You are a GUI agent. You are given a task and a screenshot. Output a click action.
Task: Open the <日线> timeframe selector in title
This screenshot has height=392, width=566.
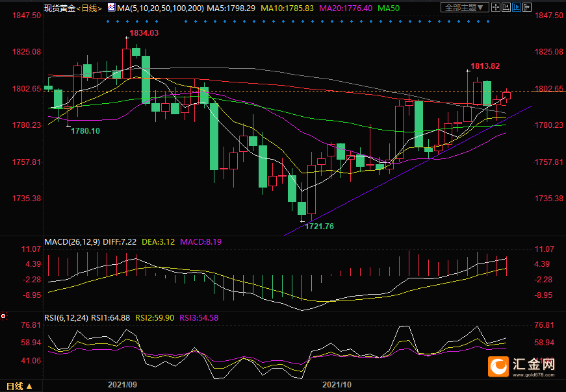tap(90, 8)
